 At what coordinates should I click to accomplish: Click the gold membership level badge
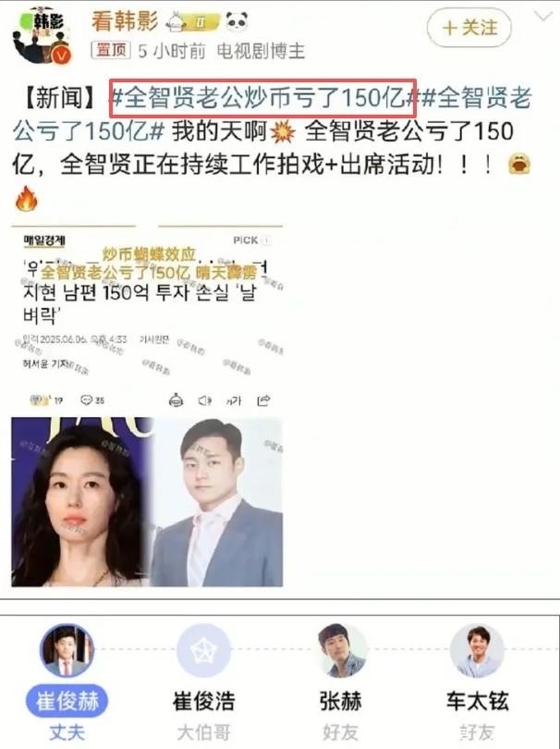tap(193, 22)
